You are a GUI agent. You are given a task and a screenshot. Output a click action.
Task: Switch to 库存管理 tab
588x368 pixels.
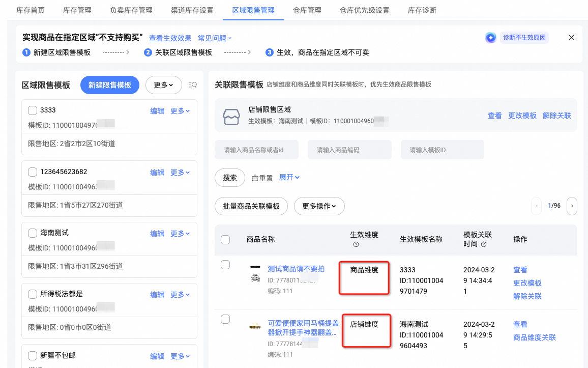click(x=77, y=10)
